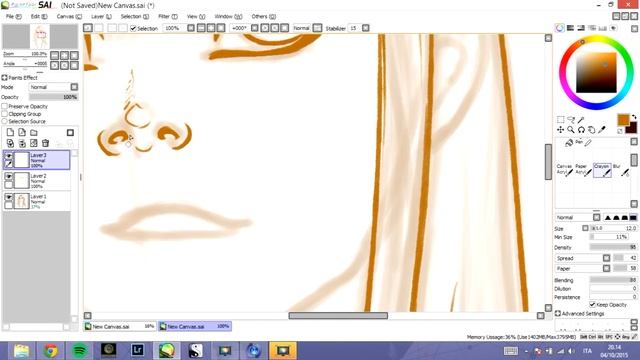This screenshot has width=640, height=360.
Task: Open the brush Size multiplier dropdown
Action: coord(585,228)
